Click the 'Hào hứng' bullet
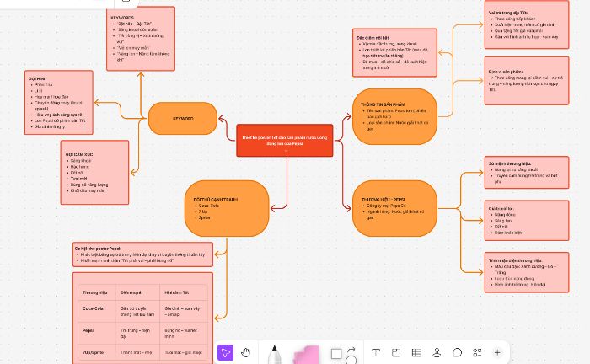 click(80, 167)
